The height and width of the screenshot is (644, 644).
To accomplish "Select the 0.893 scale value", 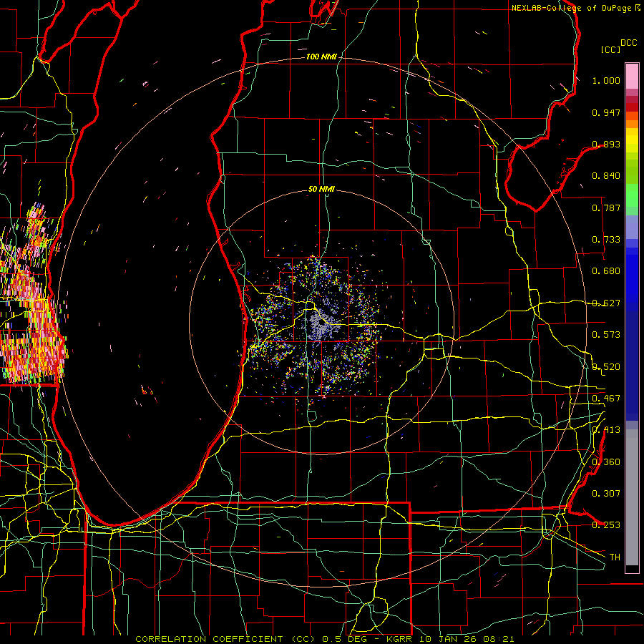I will pos(606,144).
